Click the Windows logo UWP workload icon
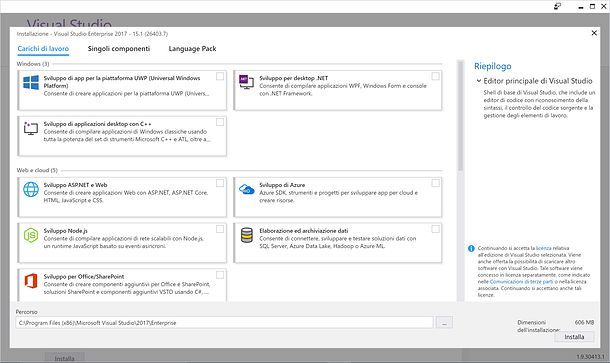The height and width of the screenshot is (363, 610). point(31,82)
